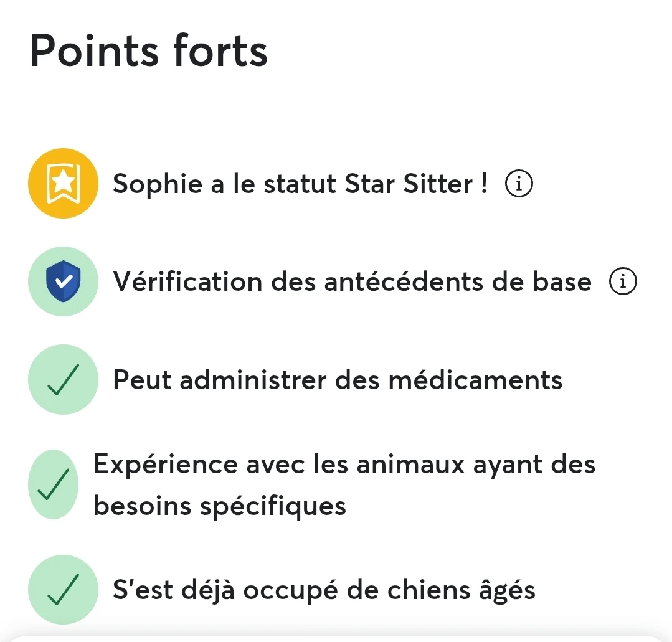Click the 'besoins spécifiques' text line
Viewport: 672px width, 642px height.
click(x=219, y=506)
